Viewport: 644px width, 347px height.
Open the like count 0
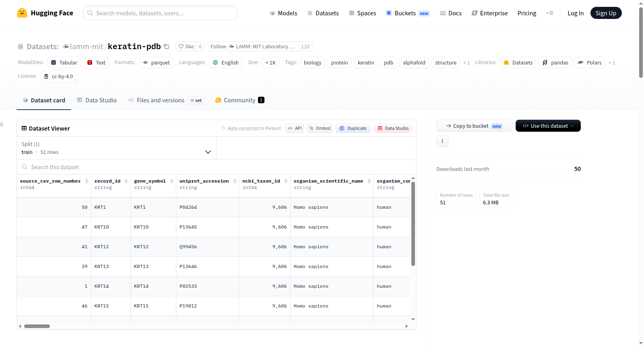tap(200, 47)
